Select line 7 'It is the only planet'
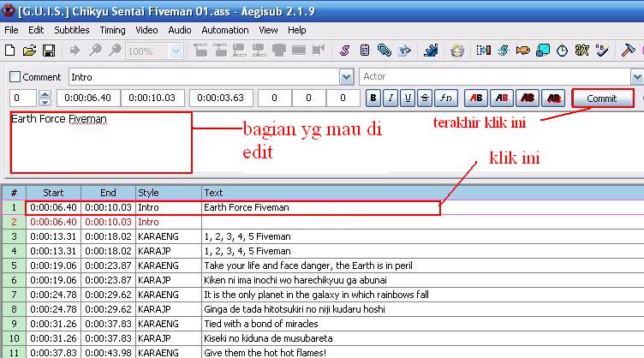 click(322, 295)
